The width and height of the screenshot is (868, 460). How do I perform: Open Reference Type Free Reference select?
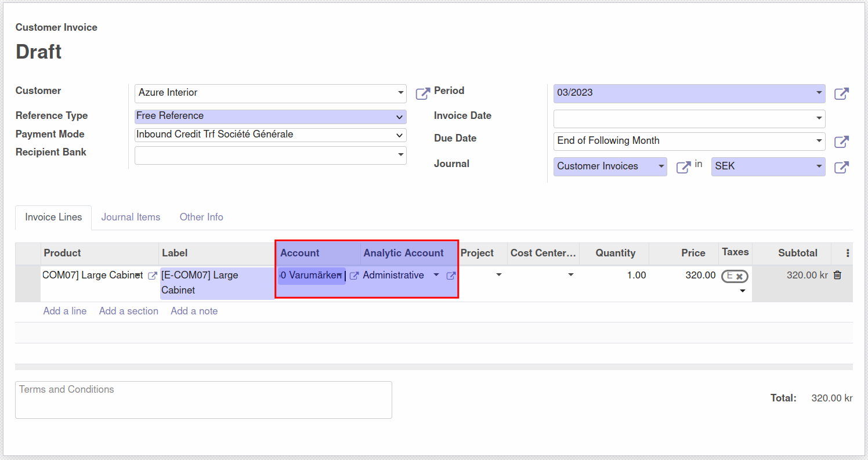(270, 116)
